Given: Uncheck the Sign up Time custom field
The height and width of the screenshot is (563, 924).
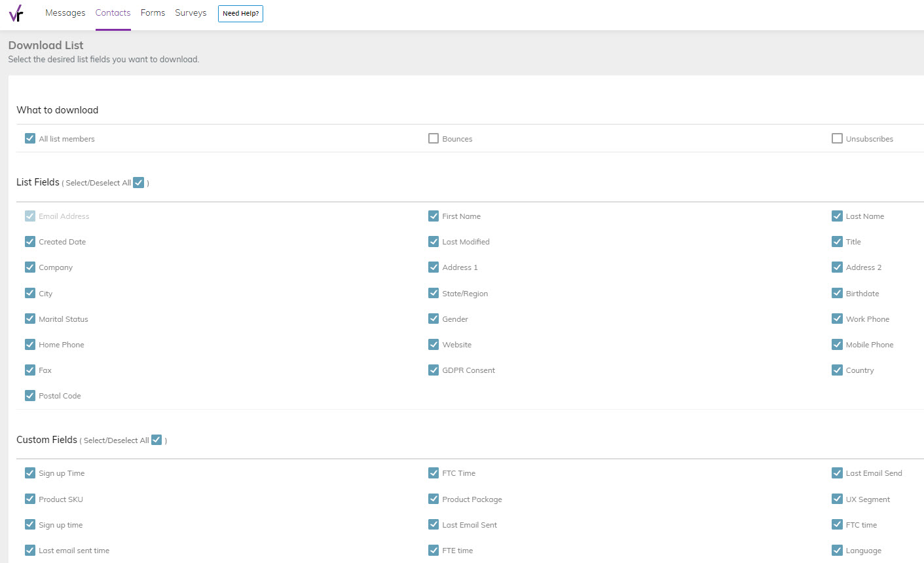Looking at the screenshot, I should point(30,473).
